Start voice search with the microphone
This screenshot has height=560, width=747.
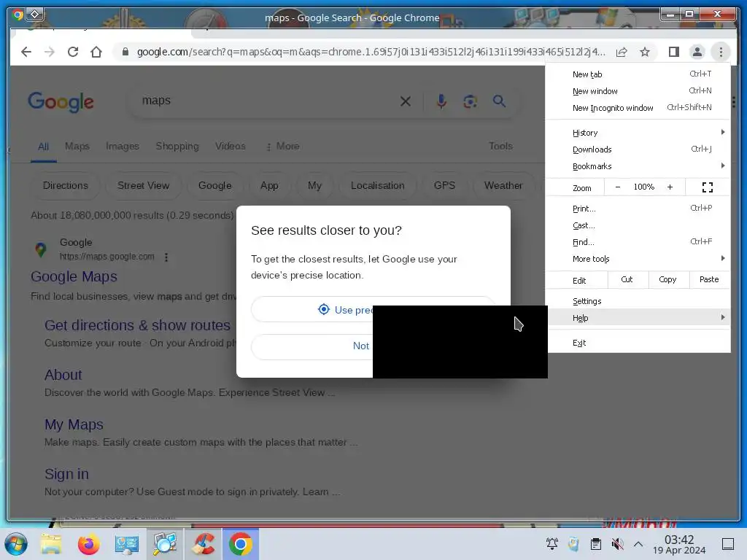(x=441, y=101)
